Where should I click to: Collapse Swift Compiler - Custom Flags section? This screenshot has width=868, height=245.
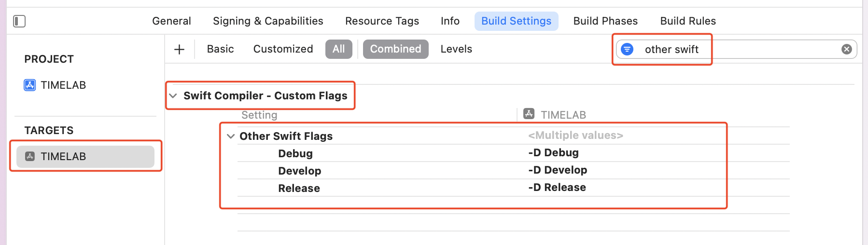(173, 95)
